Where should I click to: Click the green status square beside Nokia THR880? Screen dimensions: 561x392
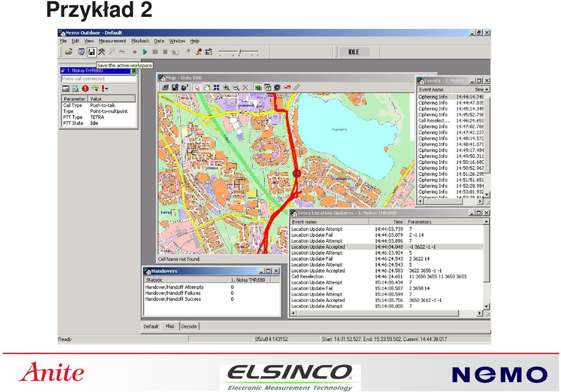pos(133,71)
